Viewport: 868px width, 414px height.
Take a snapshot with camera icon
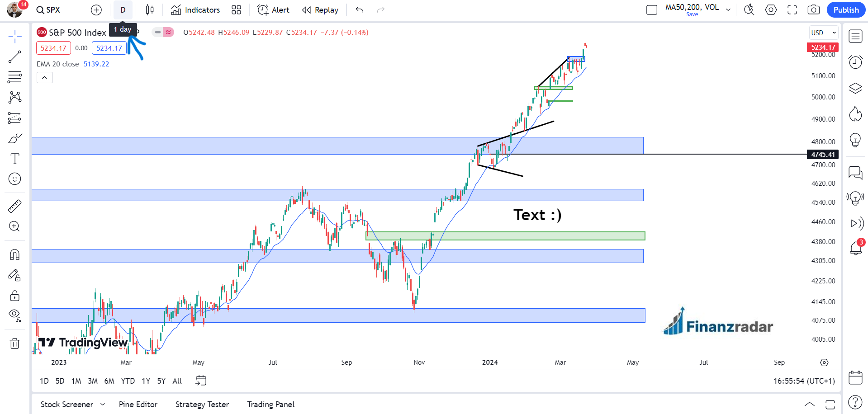[813, 10]
